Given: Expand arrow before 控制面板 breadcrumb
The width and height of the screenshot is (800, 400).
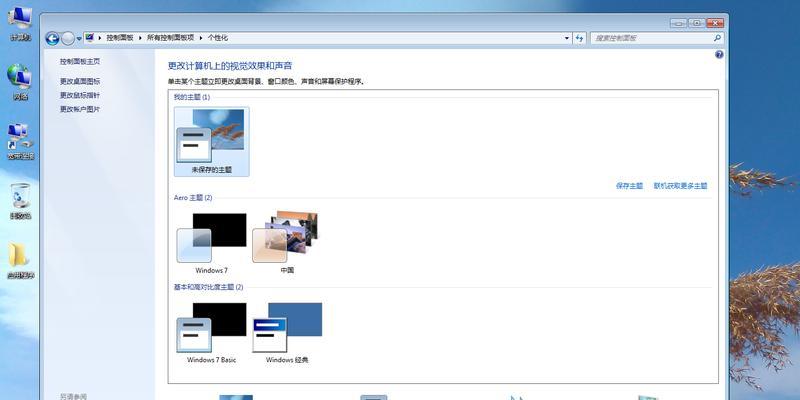Looking at the screenshot, I should pos(100,38).
